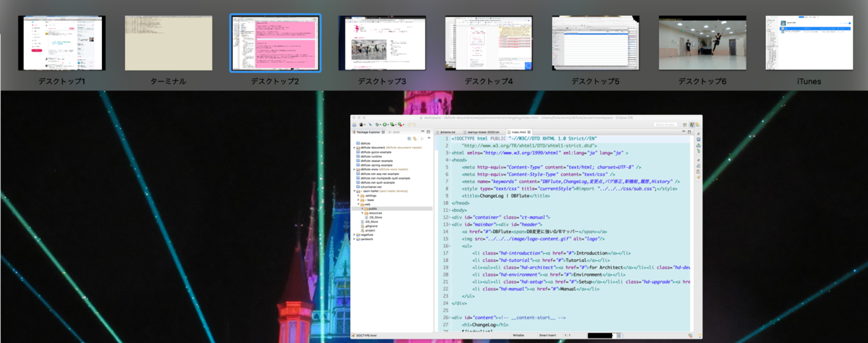This screenshot has width=868, height=343.
Task: Switch to the jkmemo.txt editor tab
Action: [x=444, y=132]
